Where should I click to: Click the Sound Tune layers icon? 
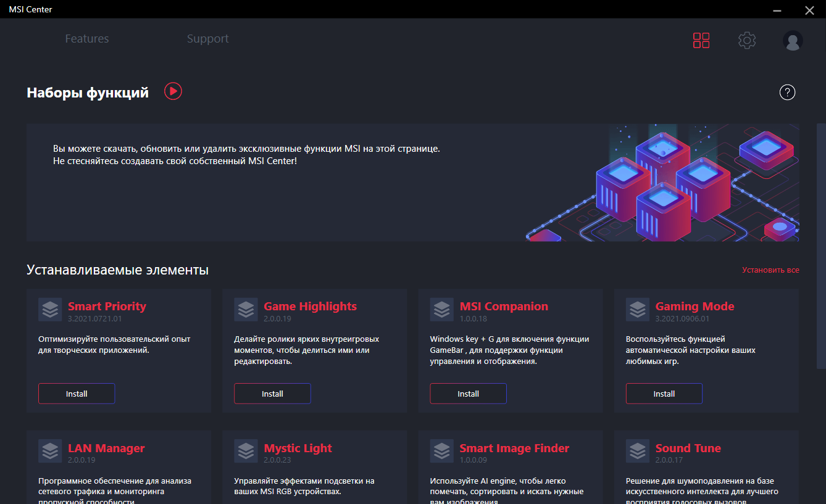638,452
